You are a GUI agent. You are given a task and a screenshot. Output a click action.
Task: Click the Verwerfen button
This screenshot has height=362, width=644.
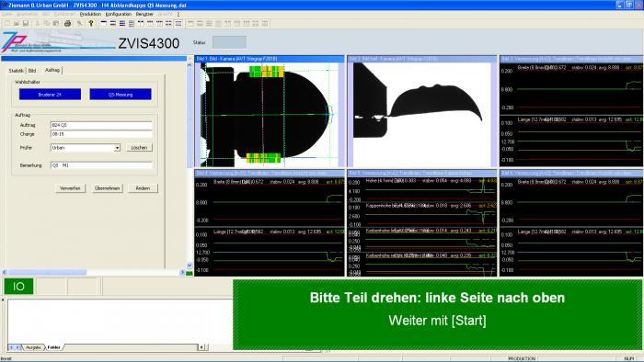click(x=70, y=188)
